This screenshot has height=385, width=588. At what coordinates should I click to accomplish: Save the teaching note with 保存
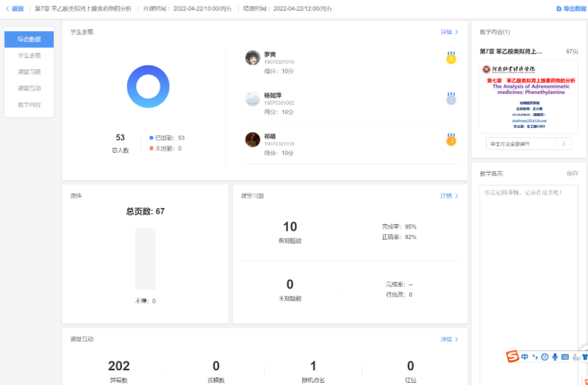click(572, 173)
